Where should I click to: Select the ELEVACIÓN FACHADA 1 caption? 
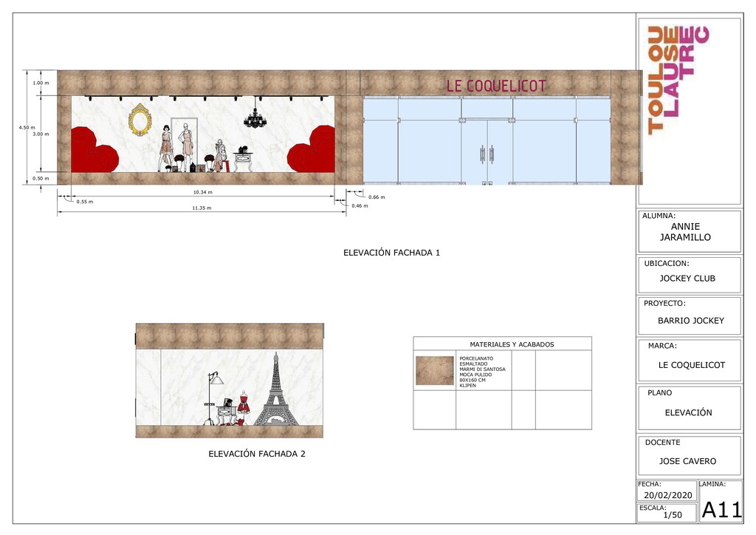pos(391,253)
